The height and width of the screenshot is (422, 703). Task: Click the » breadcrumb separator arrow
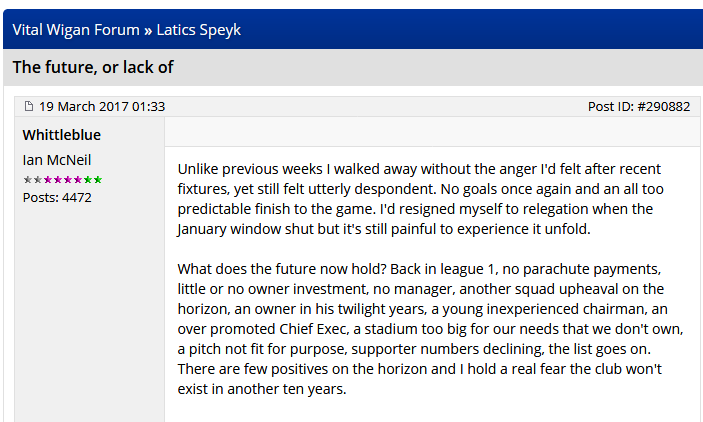[x=148, y=30]
